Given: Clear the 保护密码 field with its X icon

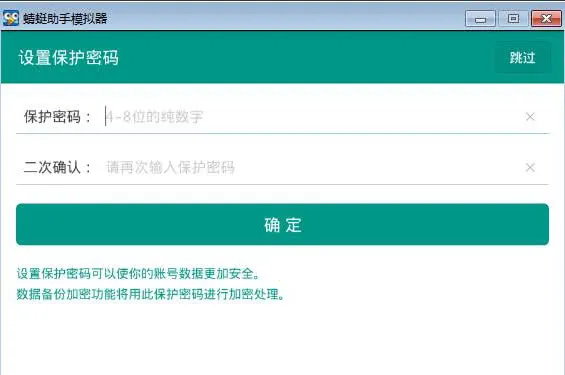Looking at the screenshot, I should coord(530,117).
